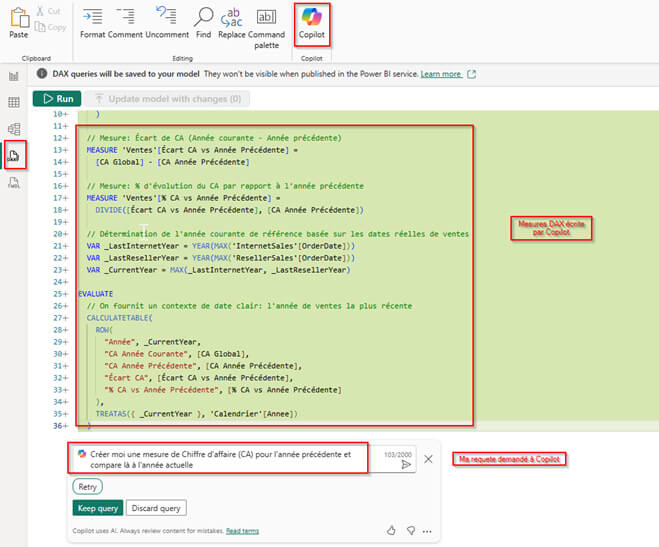Launch Copilot from the ribbon
Screen dimensions: 659x547
tap(311, 24)
